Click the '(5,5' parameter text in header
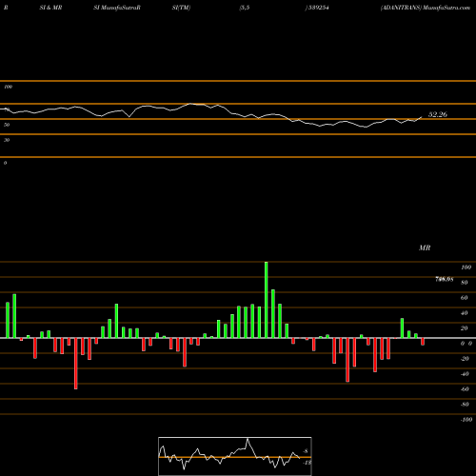Image resolution: width=476 pixels, height=476 pixels. click(x=245, y=8)
